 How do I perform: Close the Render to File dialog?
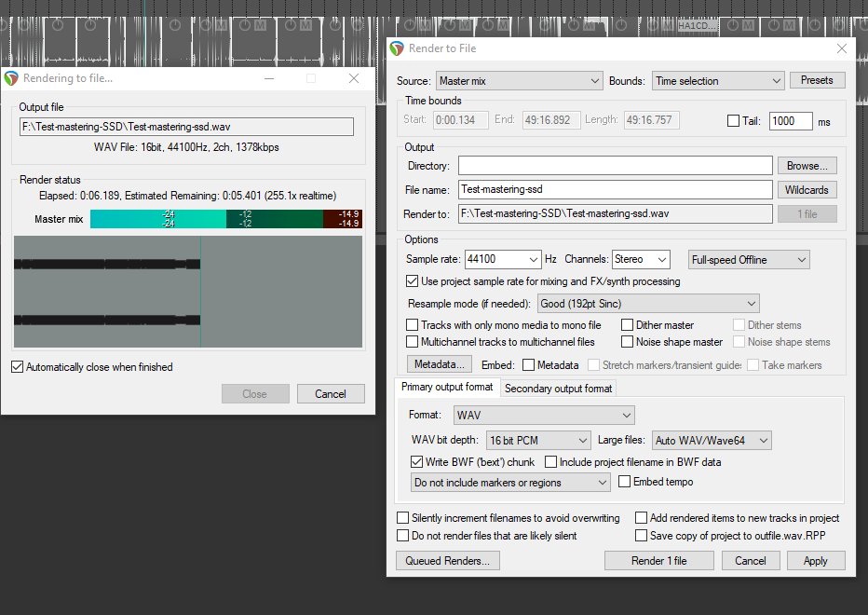tap(842, 48)
